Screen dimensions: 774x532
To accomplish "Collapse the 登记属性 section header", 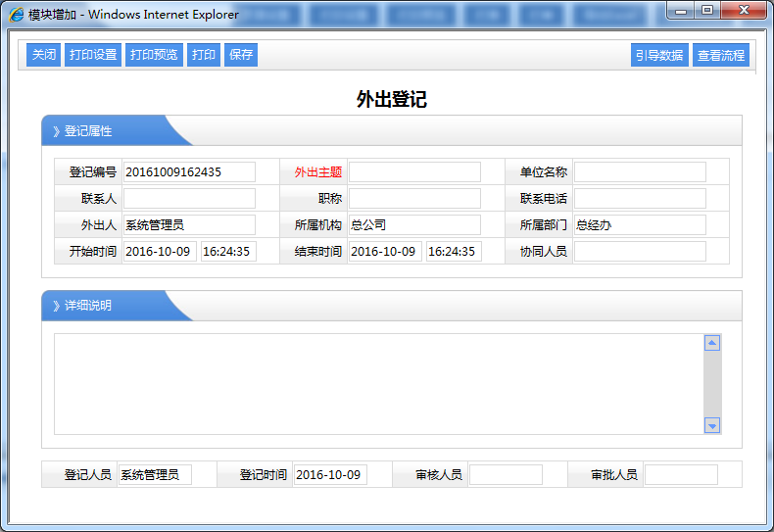I will click(88, 131).
